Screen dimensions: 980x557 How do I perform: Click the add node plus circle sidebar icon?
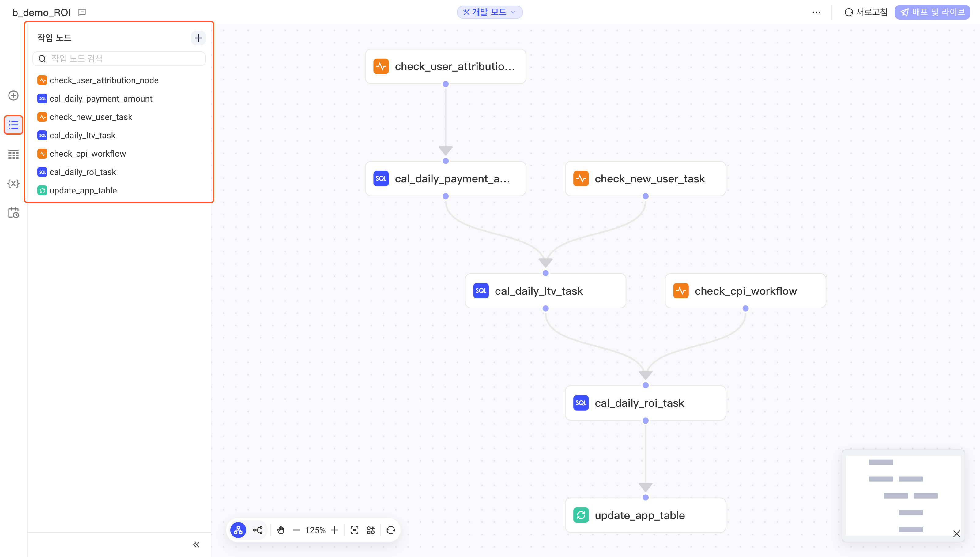(13, 95)
